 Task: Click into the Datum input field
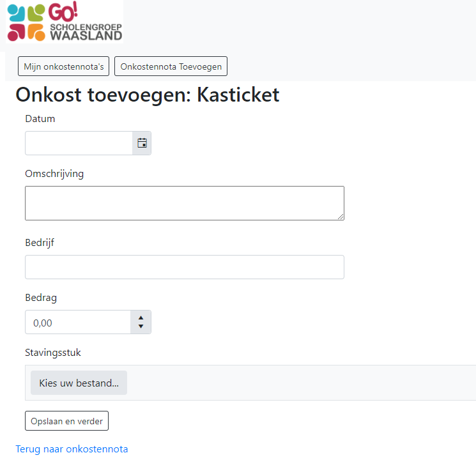[x=79, y=143]
